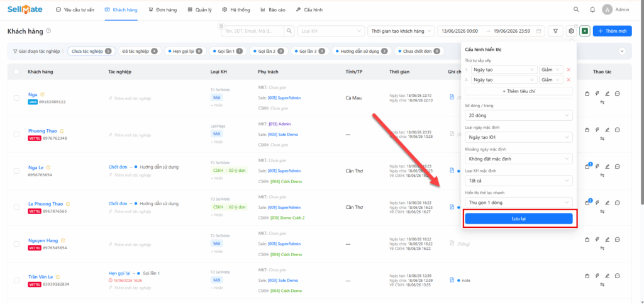Click the Admin avatar icon
Viewport: 644px width, 304px height.
coord(607,9)
